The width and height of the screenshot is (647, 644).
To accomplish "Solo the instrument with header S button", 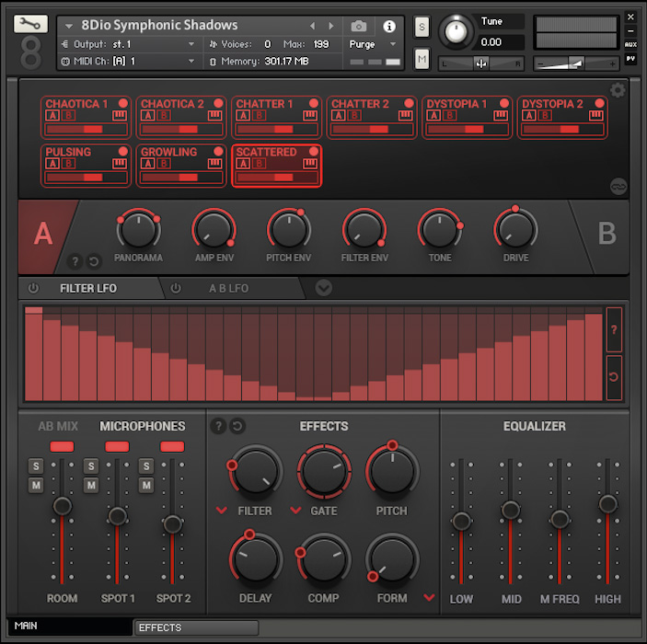I will coord(422,27).
